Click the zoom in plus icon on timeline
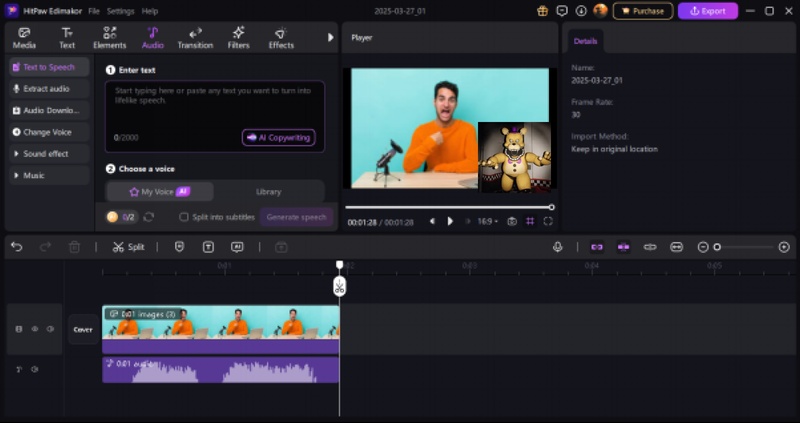Screen dimensions: 800x423 [784, 247]
